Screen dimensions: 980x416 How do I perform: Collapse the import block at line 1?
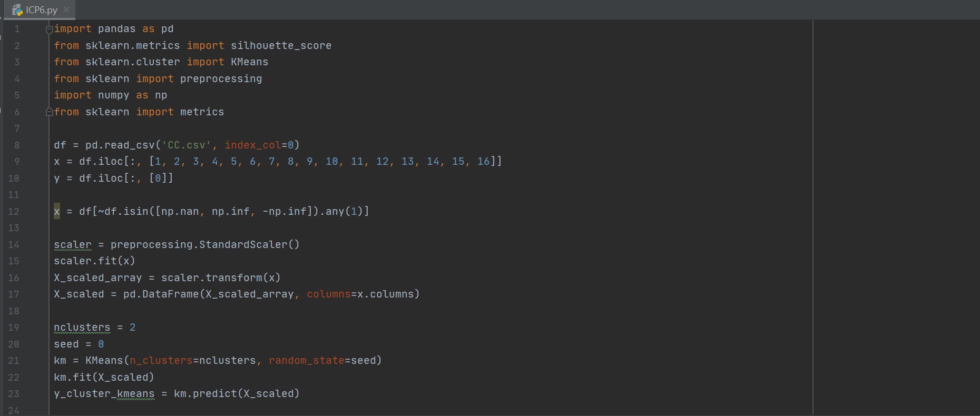(x=49, y=29)
